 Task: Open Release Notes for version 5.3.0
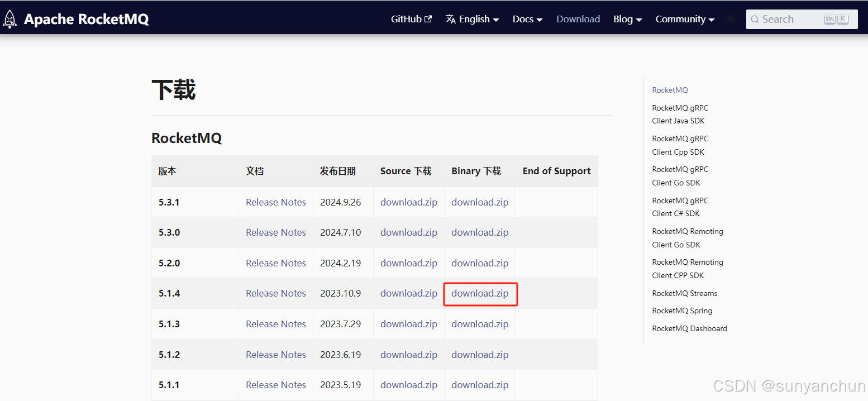(276, 232)
